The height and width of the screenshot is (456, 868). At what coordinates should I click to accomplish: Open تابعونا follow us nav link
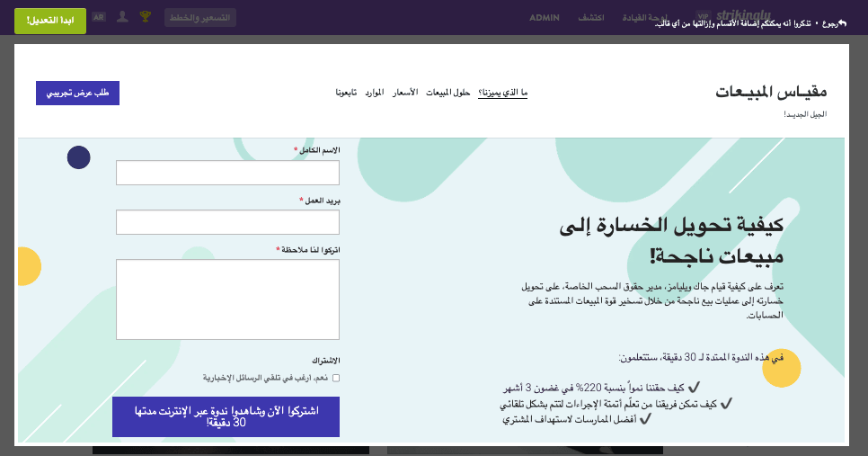pos(346,93)
